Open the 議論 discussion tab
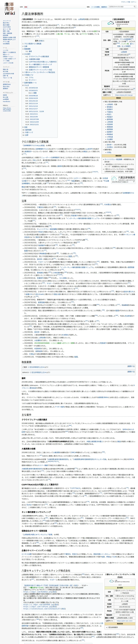Screen dimensions: 138x644 26,7
